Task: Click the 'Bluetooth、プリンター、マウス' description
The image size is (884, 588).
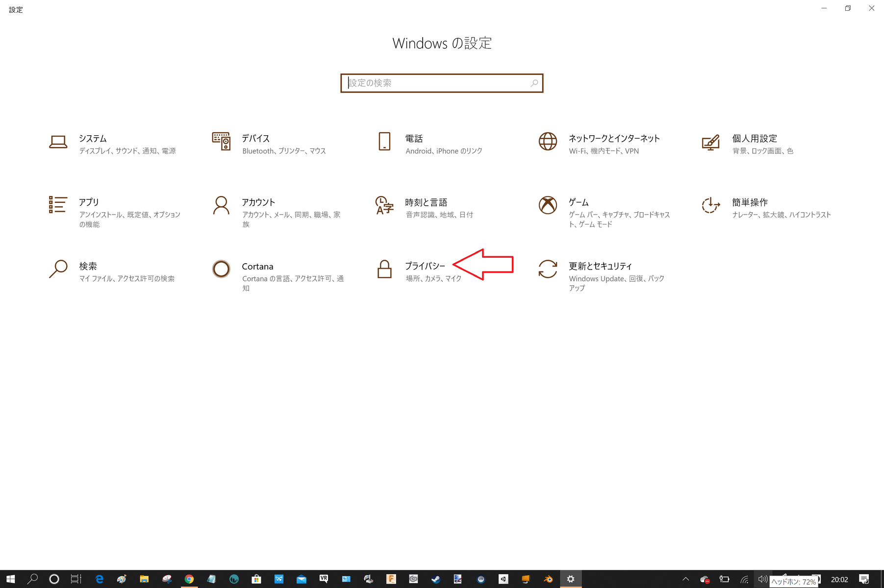Action: pos(284,151)
